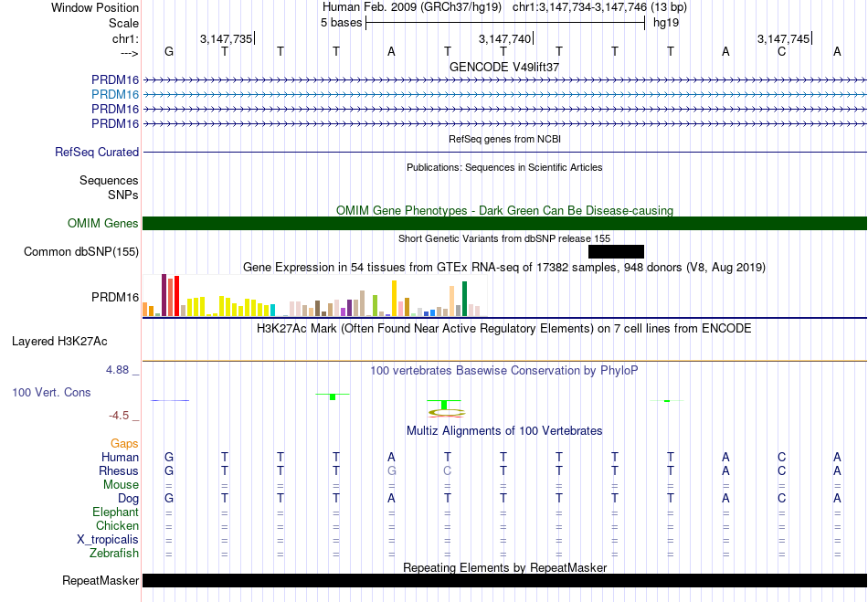Select the black dbSNP variant item
Viewport: 868px width, 602px height.
click(616, 252)
